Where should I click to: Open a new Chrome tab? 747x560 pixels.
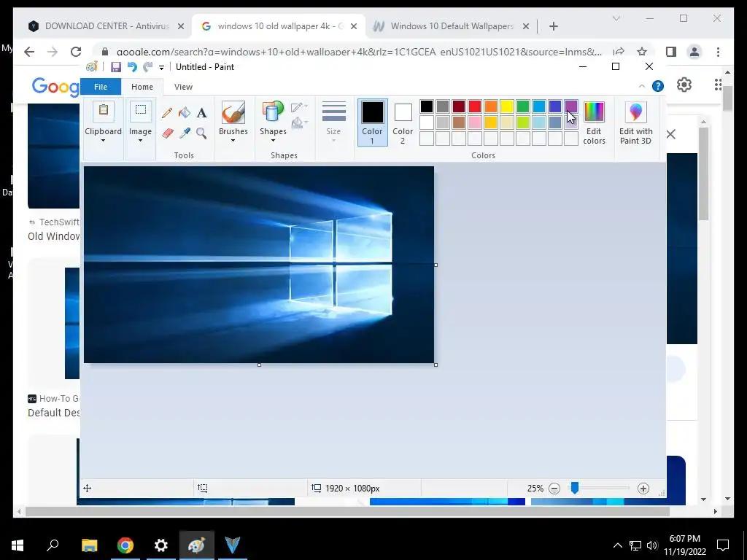pos(553,27)
